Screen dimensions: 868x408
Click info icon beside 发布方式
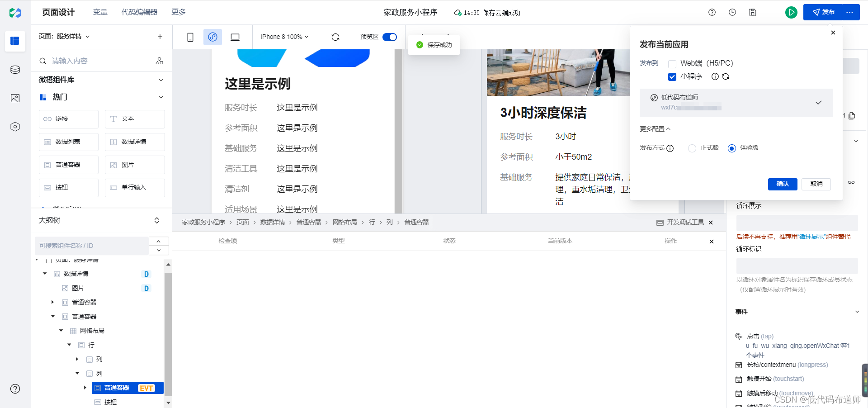pos(670,148)
